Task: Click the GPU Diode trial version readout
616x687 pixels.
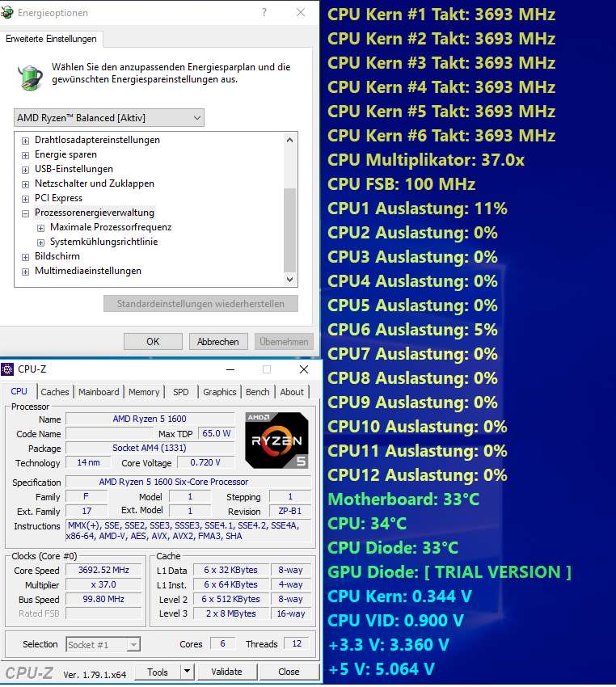Action: click(x=449, y=572)
